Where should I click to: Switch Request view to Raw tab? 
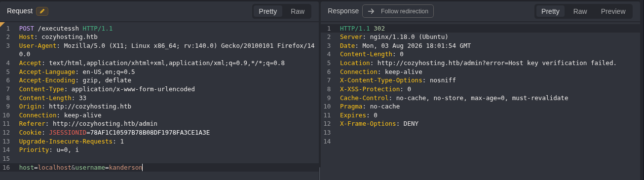(298, 11)
